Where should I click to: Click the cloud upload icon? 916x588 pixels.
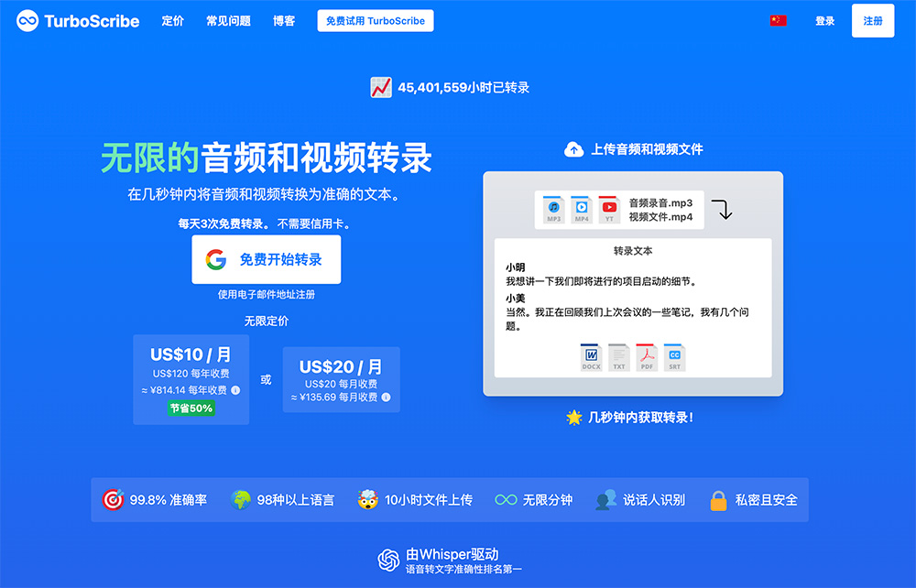click(573, 149)
